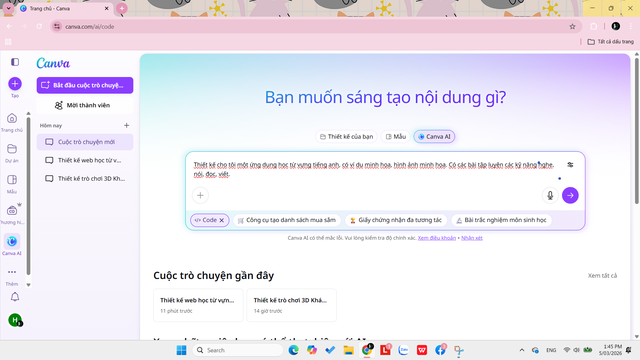Click the add attachment plus button
640x360 pixels.
coord(200,196)
